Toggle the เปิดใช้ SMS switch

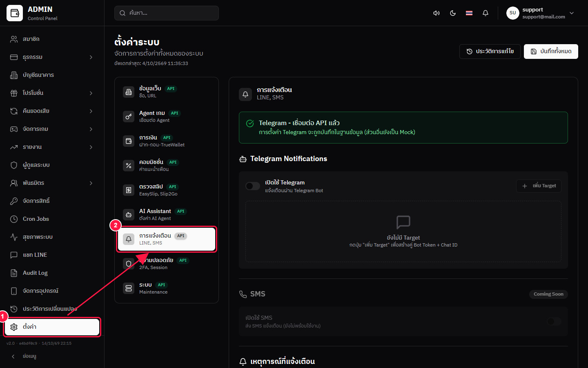coord(554,321)
